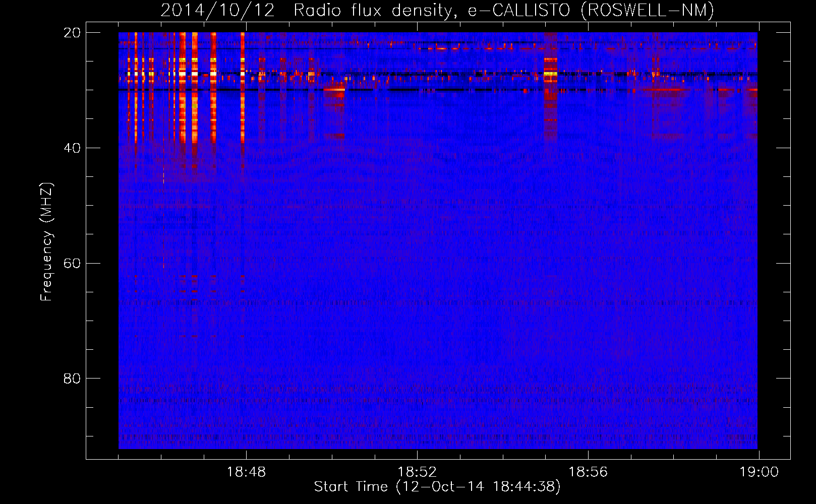Viewport: 816px width, 504px height.
Task: Click the '60' frequency tick label
Action: point(72,264)
